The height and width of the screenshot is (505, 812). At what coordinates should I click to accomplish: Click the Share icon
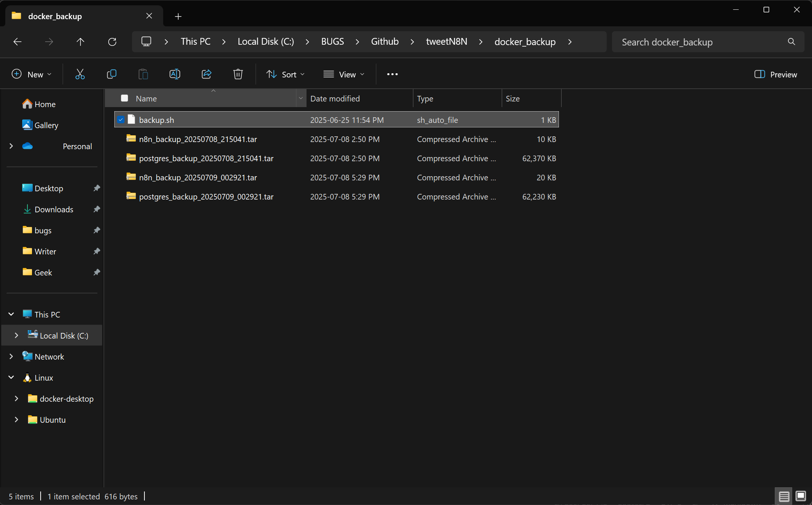(206, 74)
